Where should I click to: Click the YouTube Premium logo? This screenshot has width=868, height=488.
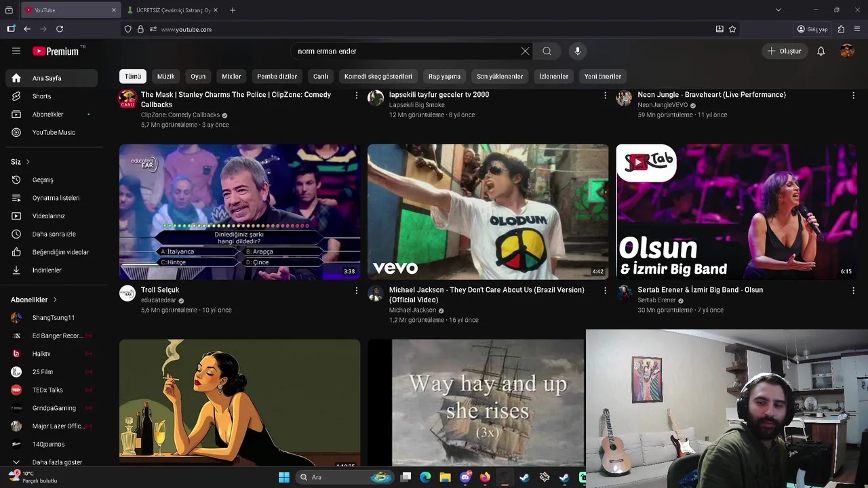click(x=56, y=51)
